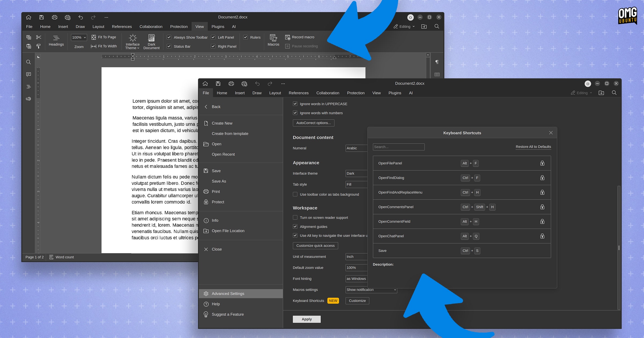Open the Interface Theme dropdown
644x338 pixels.
coord(133,42)
